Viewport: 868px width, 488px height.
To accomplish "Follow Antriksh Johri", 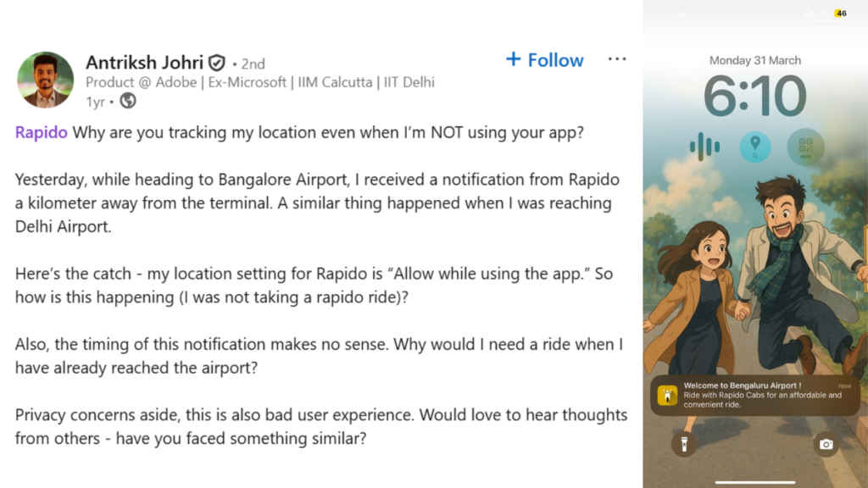I will click(x=544, y=60).
